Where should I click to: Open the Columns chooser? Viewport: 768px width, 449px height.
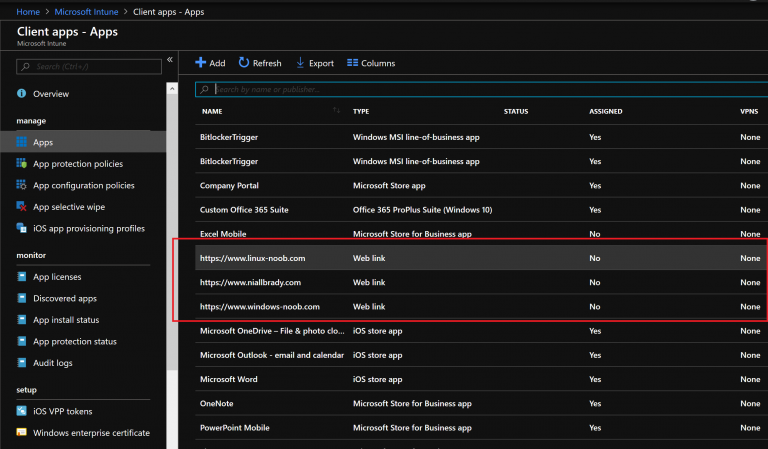371,63
